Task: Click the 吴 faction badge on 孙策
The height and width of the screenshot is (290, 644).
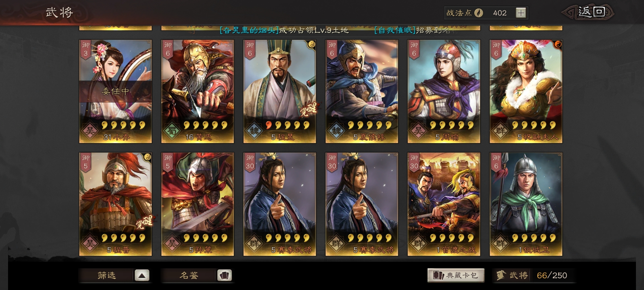Action: 172,244
